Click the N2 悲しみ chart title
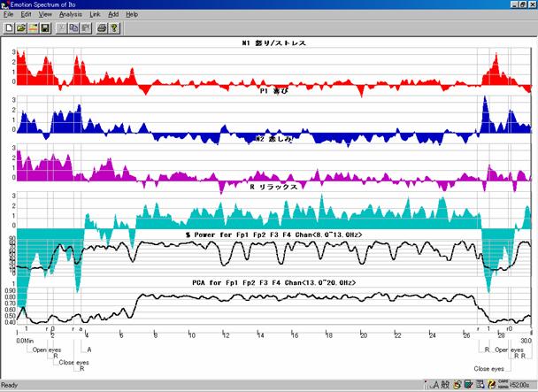Screen dimensions: 538x392 (274, 139)
